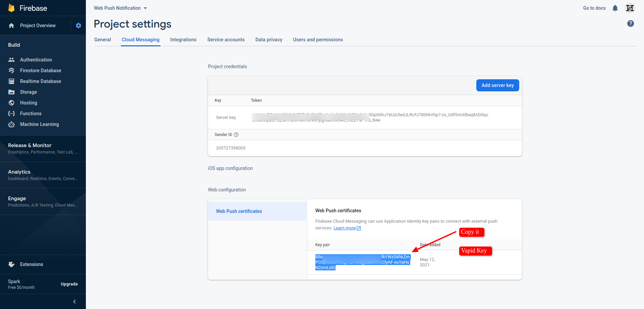Click the Hosting globe icon

tap(11, 103)
